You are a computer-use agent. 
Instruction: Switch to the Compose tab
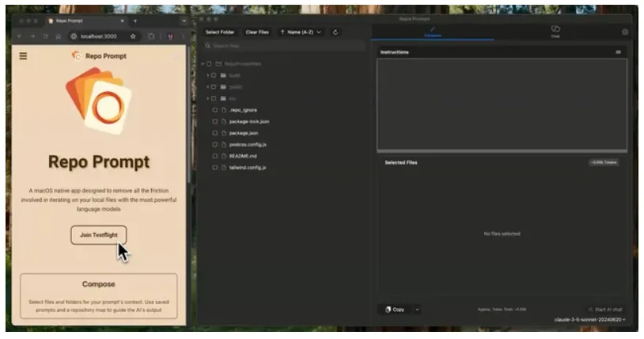pyautogui.click(x=433, y=32)
